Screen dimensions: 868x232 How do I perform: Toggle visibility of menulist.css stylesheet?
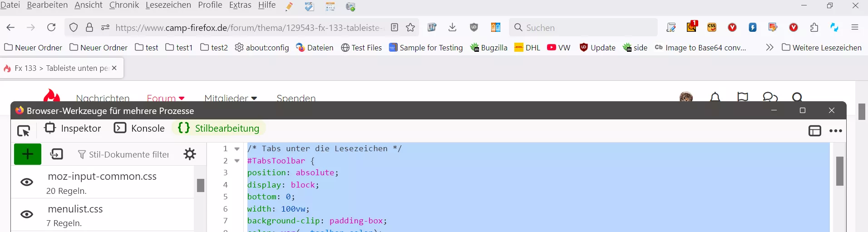click(27, 214)
